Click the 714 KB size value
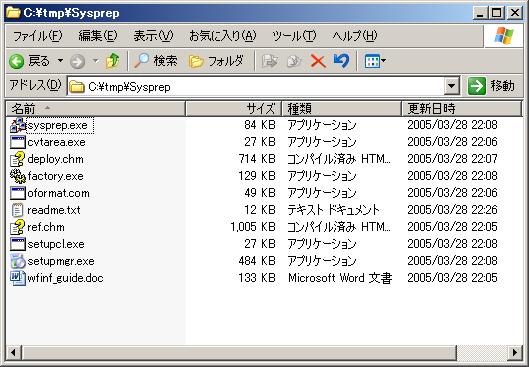This screenshot has height=367, width=529. [x=257, y=159]
